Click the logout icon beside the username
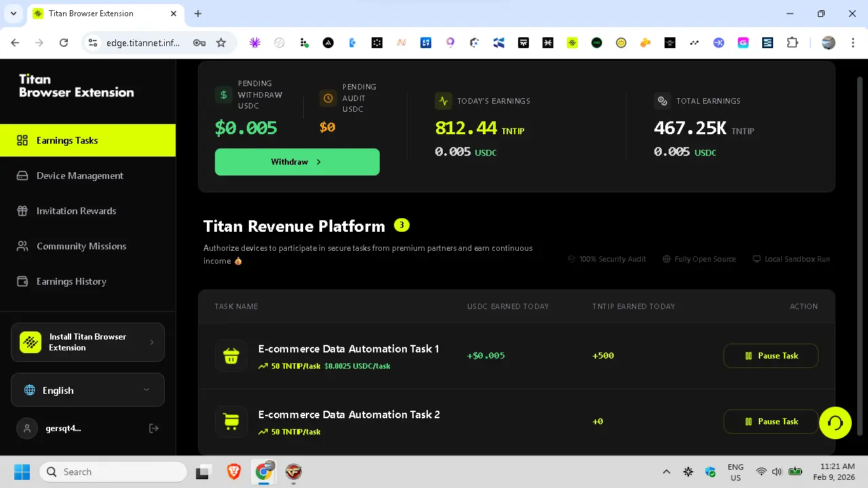The width and height of the screenshot is (868, 488). point(154,428)
